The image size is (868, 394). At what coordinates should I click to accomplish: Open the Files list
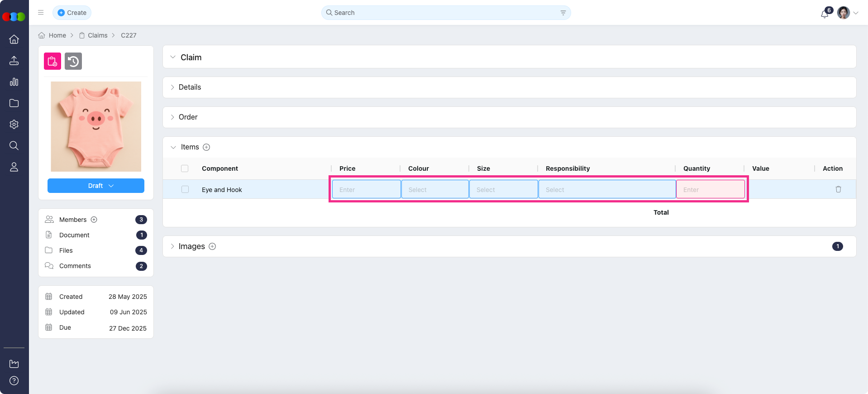[x=66, y=250]
